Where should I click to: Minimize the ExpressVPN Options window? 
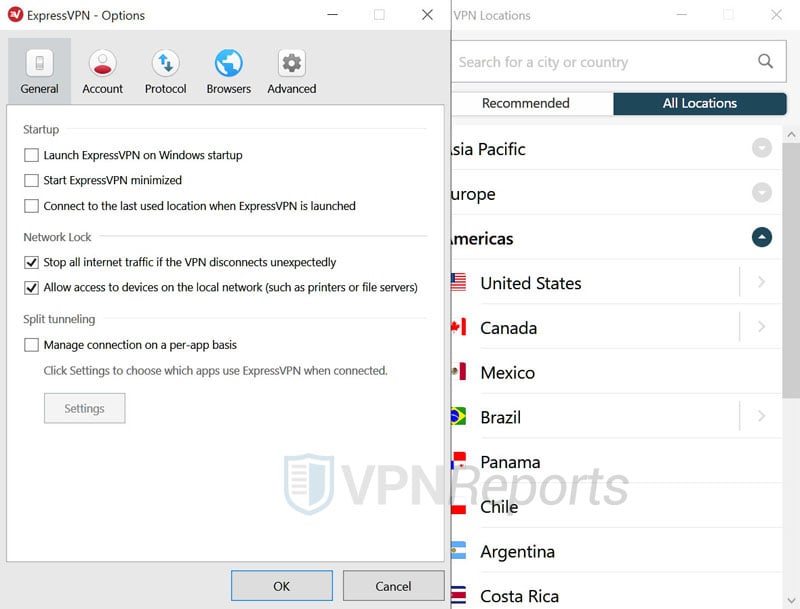pos(333,15)
